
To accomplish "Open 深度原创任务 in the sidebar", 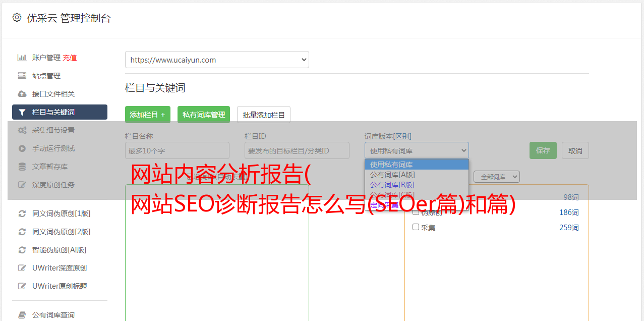I will pyautogui.click(x=53, y=185).
